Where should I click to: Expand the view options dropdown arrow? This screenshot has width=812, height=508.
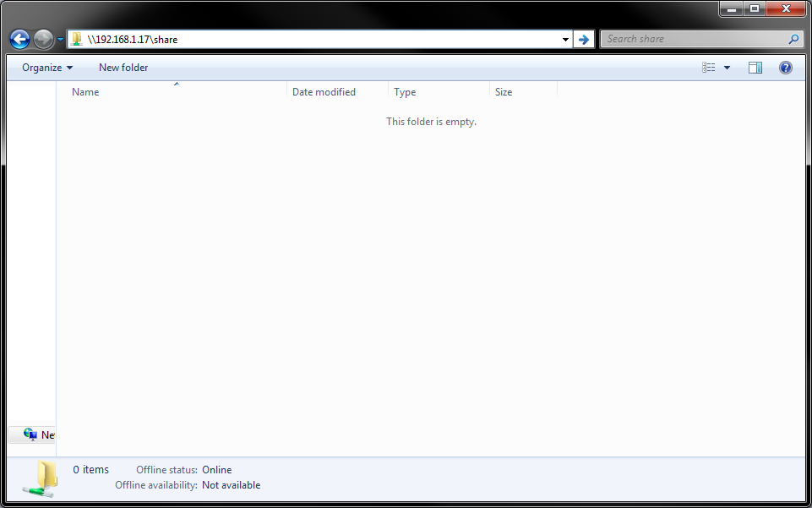tap(727, 68)
